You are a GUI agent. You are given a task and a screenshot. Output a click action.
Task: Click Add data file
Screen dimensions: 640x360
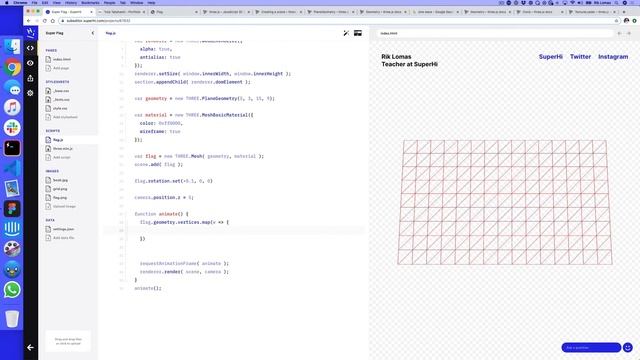pos(63,238)
